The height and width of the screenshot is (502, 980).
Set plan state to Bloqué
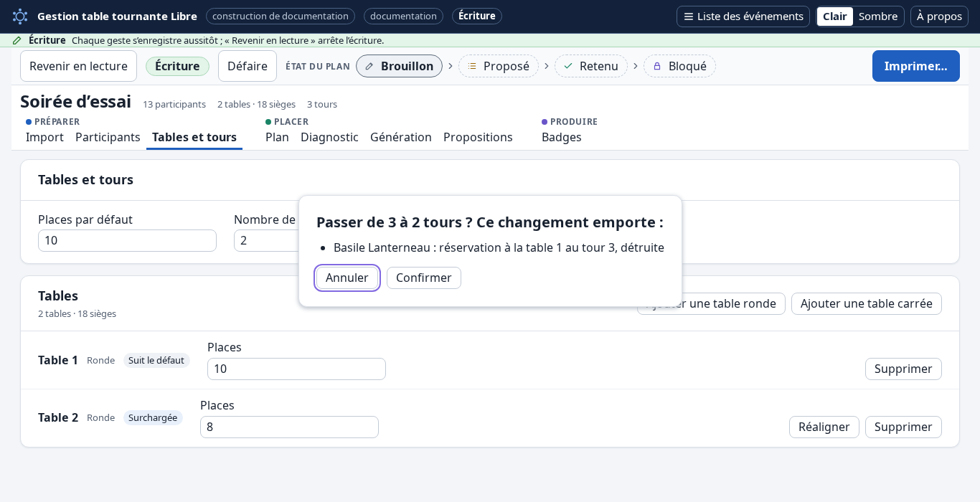(679, 66)
